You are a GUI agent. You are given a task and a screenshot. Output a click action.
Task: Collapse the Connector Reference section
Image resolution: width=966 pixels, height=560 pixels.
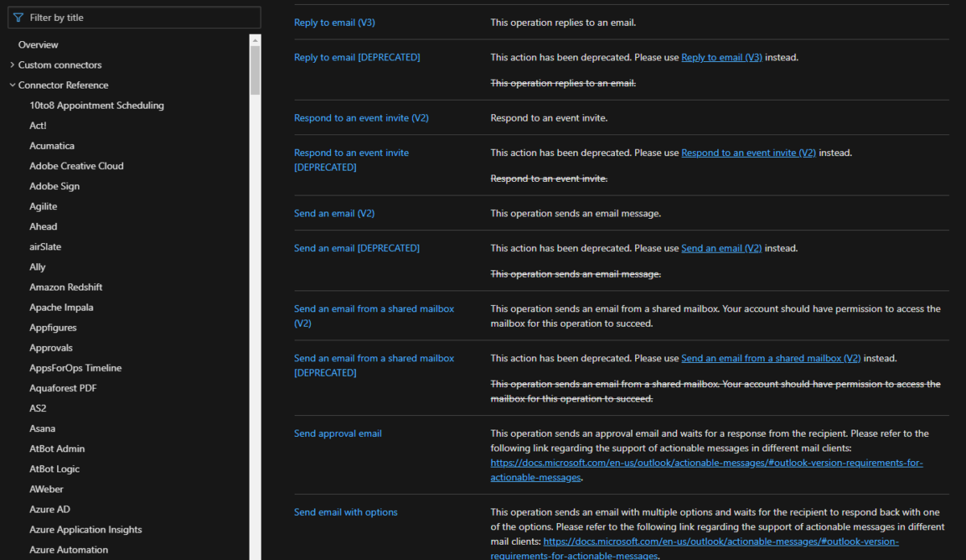13,84
